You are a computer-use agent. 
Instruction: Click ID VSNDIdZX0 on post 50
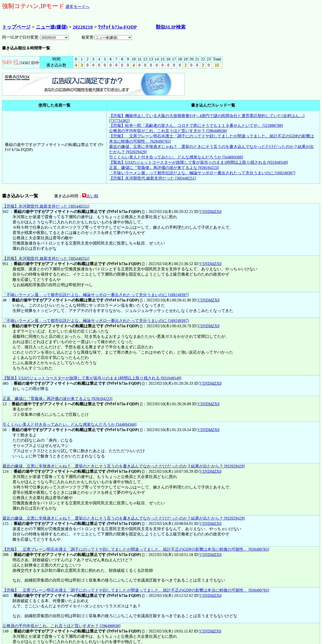[x=208, y=430]
